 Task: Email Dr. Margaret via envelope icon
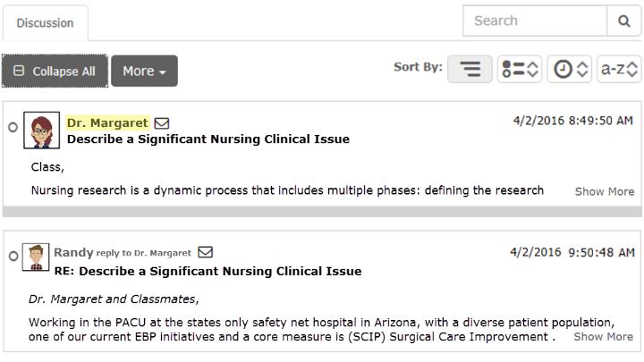tap(162, 123)
